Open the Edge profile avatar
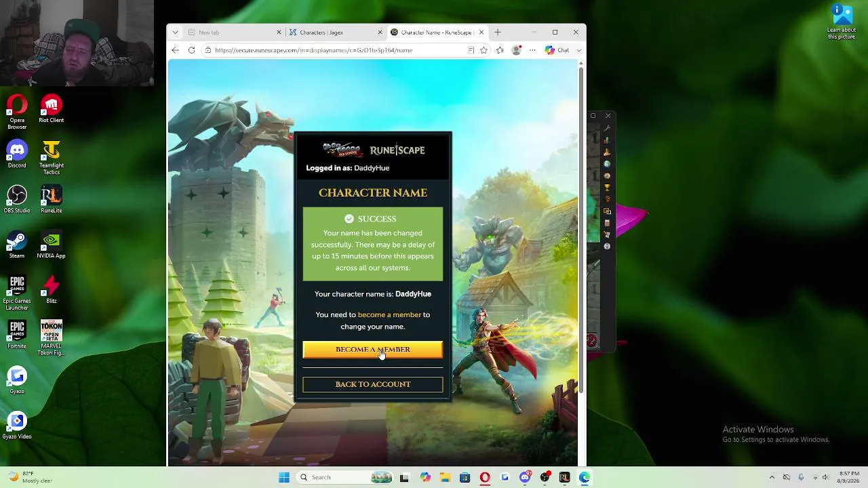This screenshot has height=488, width=868. (517, 50)
